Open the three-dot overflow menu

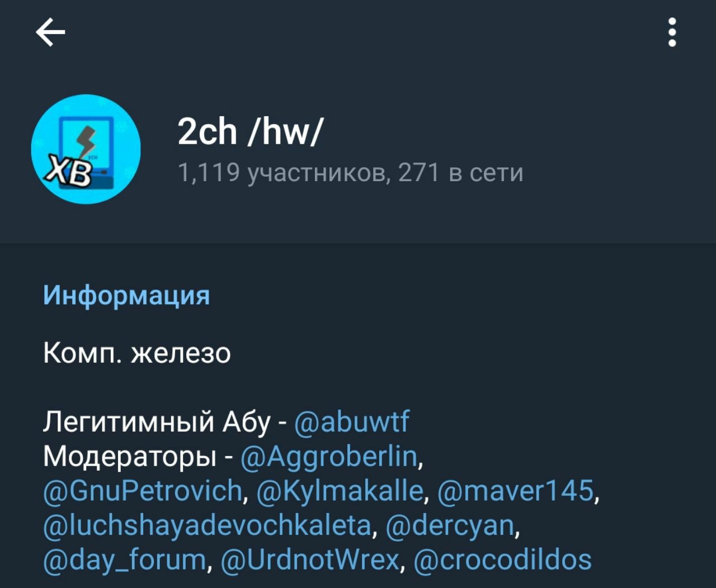tap(672, 32)
